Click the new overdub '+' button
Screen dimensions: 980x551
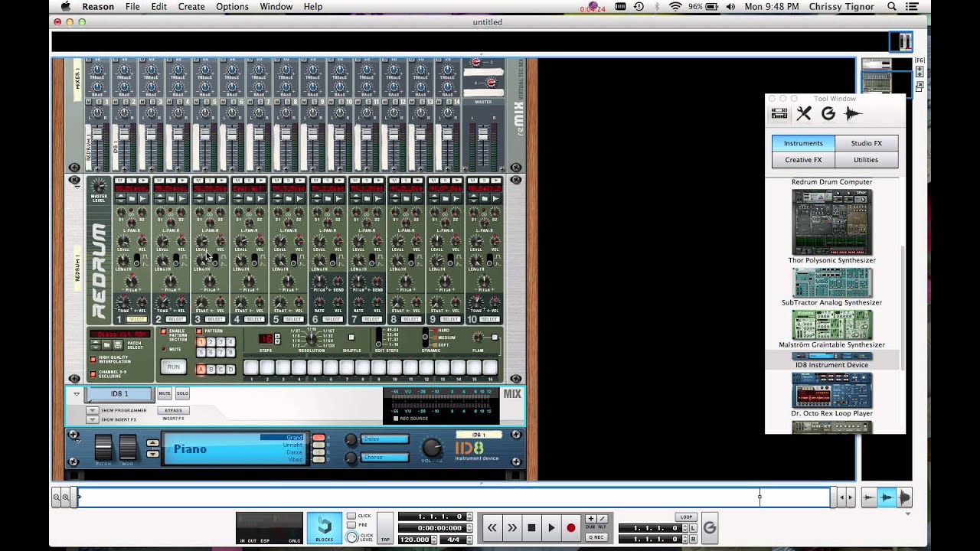pyautogui.click(x=590, y=519)
